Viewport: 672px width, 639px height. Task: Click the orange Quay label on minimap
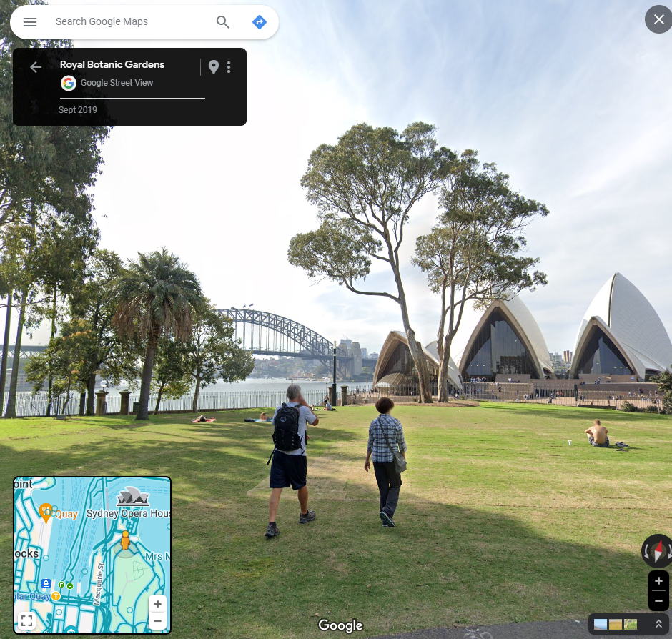(x=66, y=515)
